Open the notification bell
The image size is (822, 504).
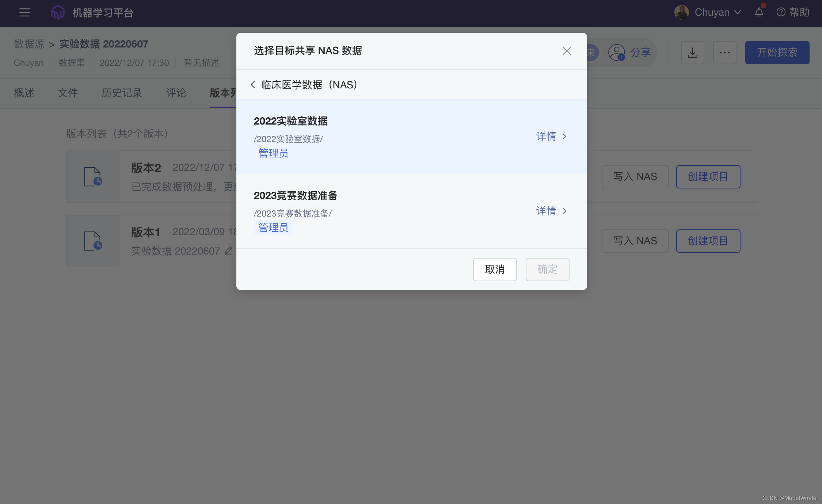click(759, 12)
